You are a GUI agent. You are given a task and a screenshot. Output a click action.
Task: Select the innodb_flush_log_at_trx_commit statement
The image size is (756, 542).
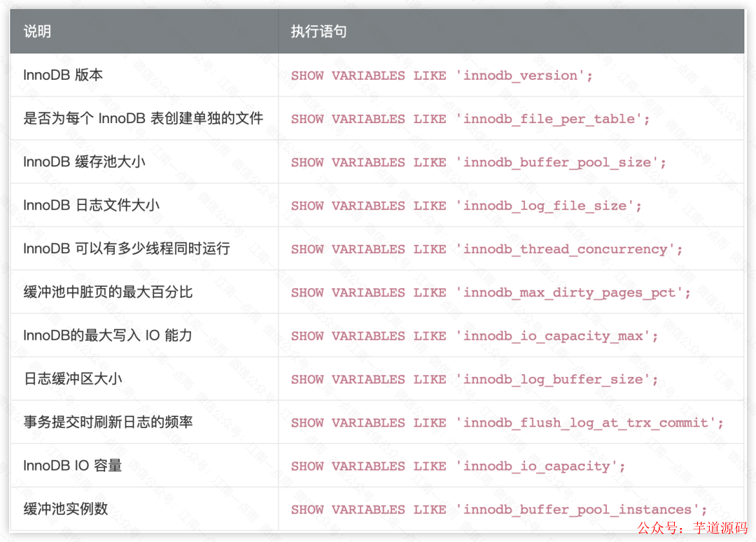[x=507, y=422]
